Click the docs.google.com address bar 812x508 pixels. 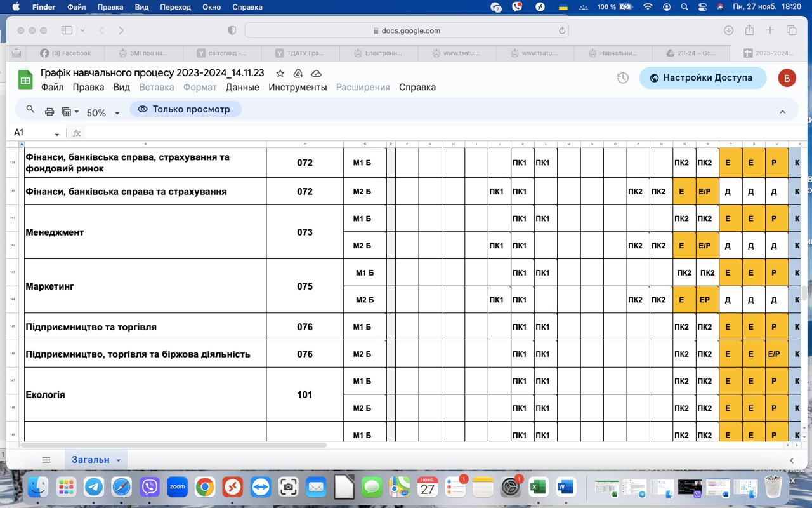click(x=406, y=30)
